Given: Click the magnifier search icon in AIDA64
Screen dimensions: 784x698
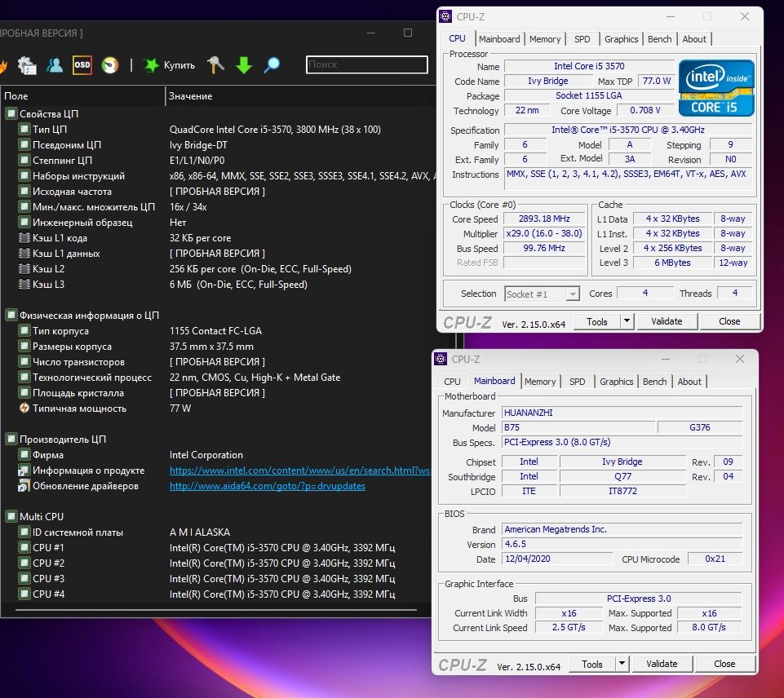Looking at the screenshot, I should click(272, 65).
